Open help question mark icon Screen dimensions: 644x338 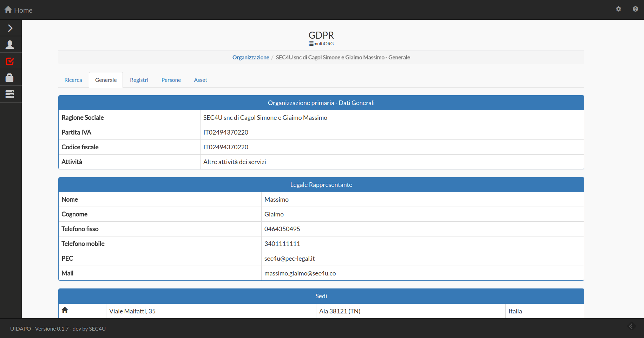pyautogui.click(x=635, y=9)
